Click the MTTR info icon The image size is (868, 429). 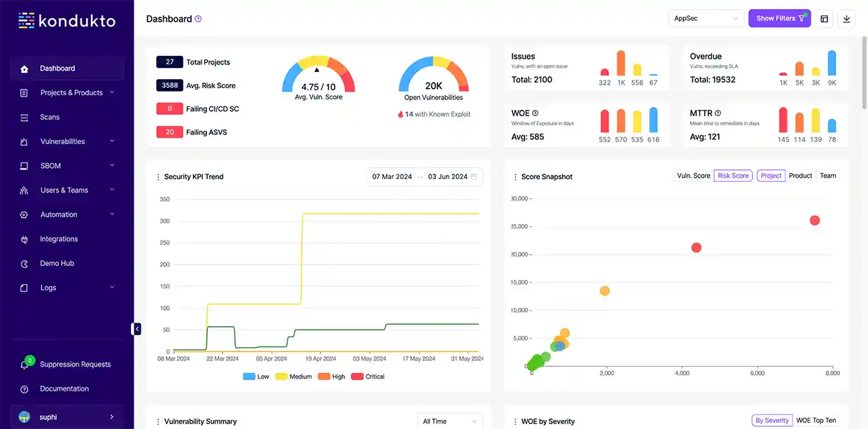pos(717,113)
